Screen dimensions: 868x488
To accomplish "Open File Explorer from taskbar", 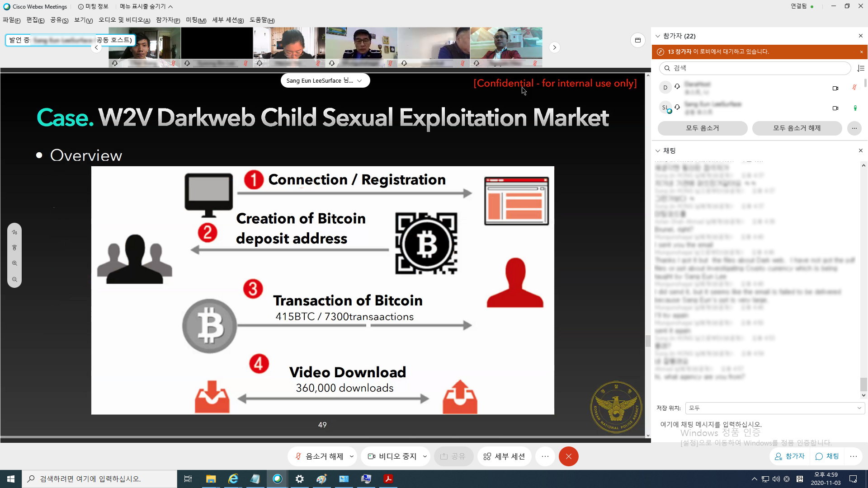I will pyautogui.click(x=211, y=479).
